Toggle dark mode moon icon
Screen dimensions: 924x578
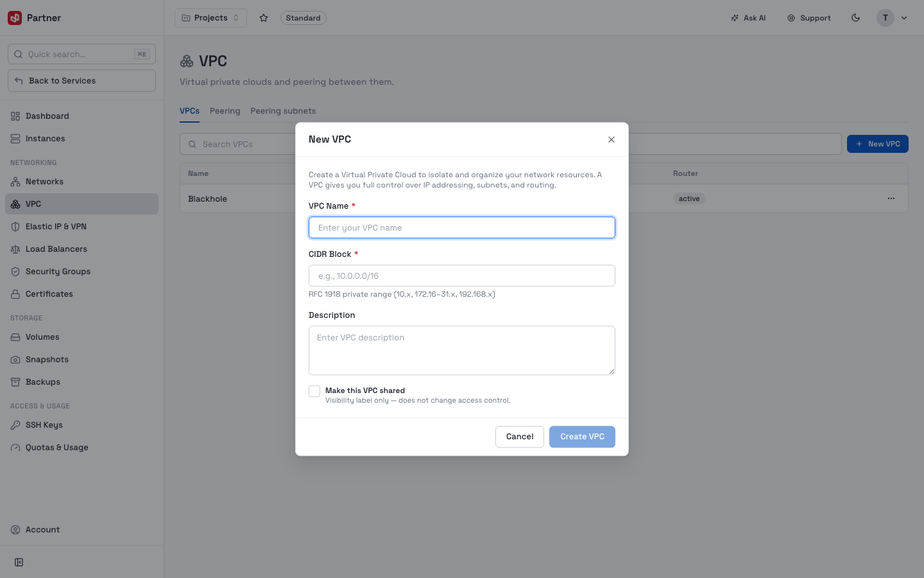855,18
